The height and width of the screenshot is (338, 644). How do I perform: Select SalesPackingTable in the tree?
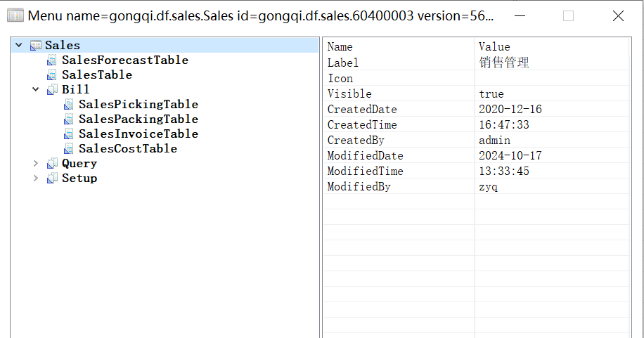point(139,119)
